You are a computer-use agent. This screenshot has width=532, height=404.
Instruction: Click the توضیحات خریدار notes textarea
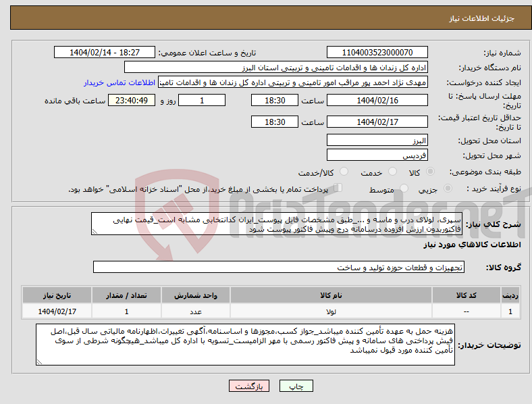click(245, 345)
